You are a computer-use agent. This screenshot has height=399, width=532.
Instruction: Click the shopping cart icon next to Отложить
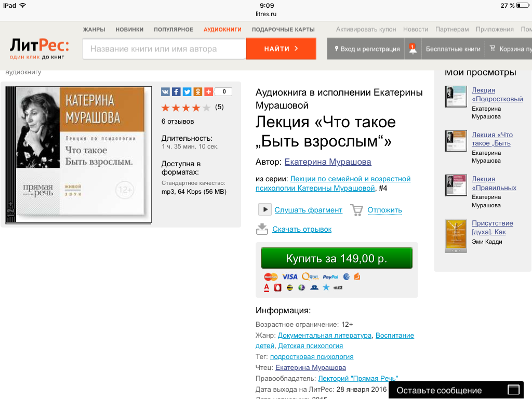pyautogui.click(x=356, y=210)
